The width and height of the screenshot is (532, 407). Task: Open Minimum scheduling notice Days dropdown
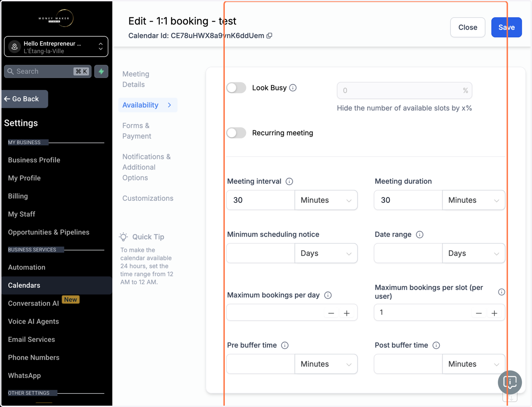pos(326,254)
